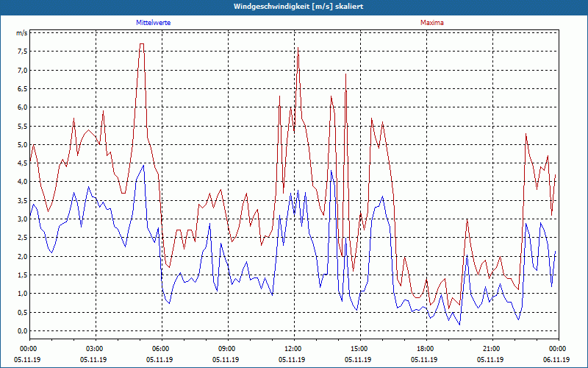
Task: Select the 0,0 y-axis value
Action: [x=23, y=330]
